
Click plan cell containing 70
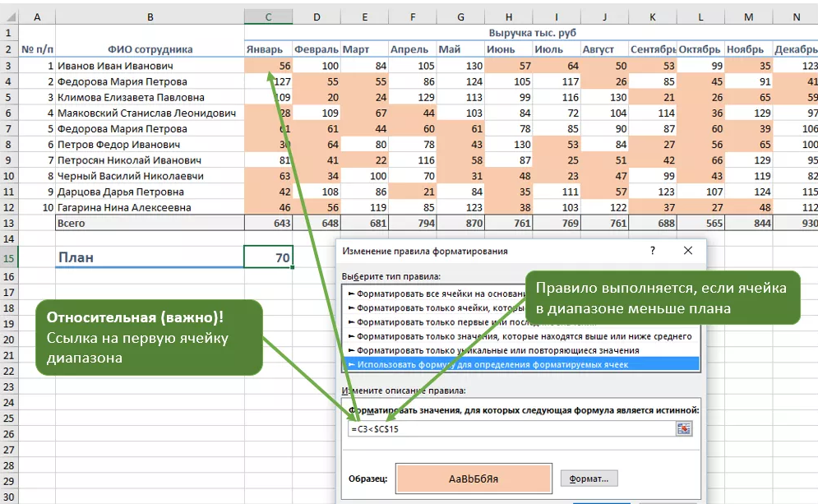click(268, 257)
